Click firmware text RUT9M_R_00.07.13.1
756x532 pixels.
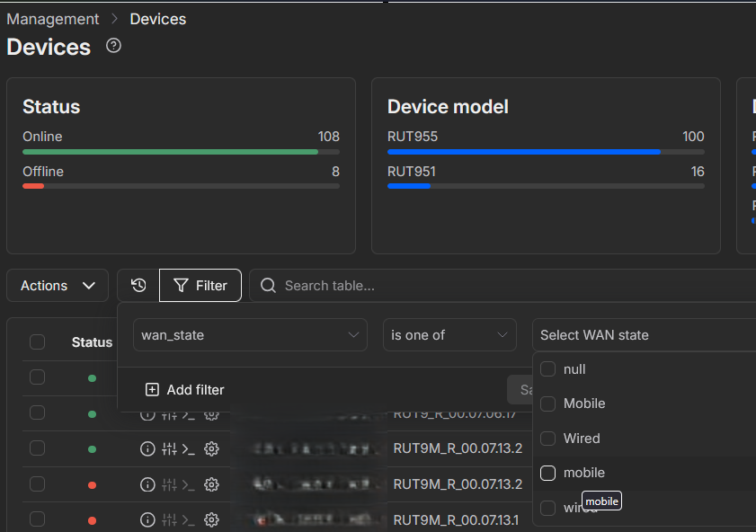point(456,520)
